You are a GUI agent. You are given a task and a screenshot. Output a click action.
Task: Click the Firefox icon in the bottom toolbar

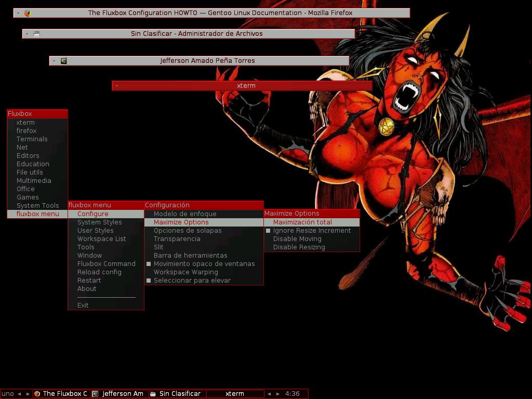coord(37,394)
